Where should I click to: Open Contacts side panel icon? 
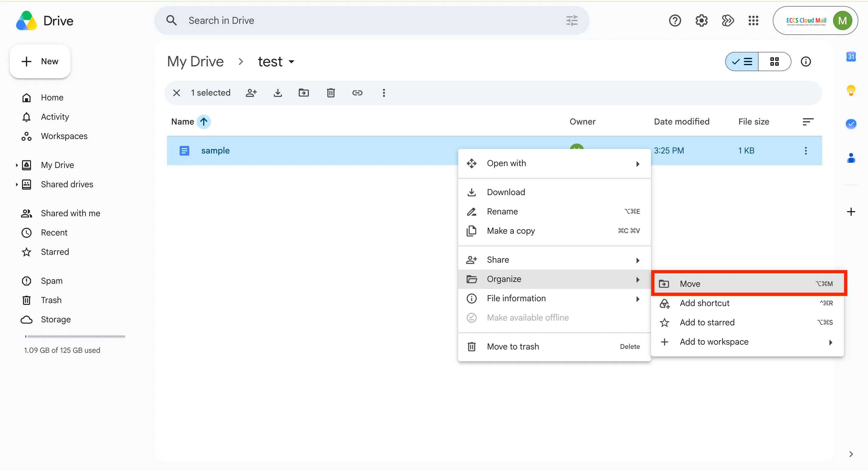[x=851, y=158]
